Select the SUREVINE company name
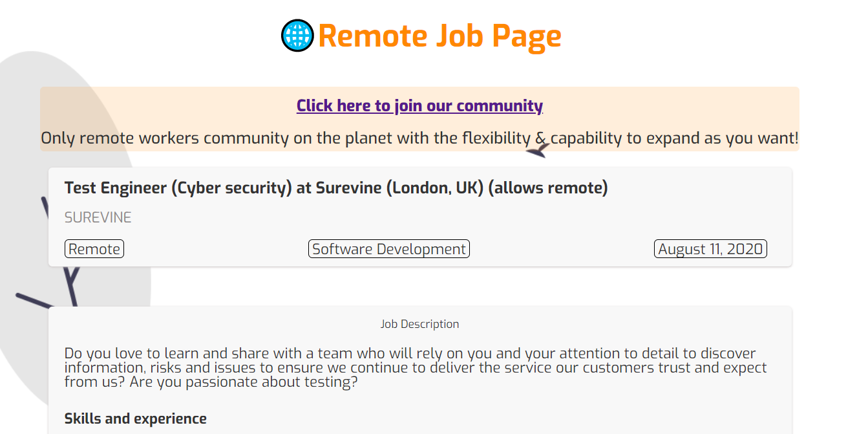 tap(98, 218)
